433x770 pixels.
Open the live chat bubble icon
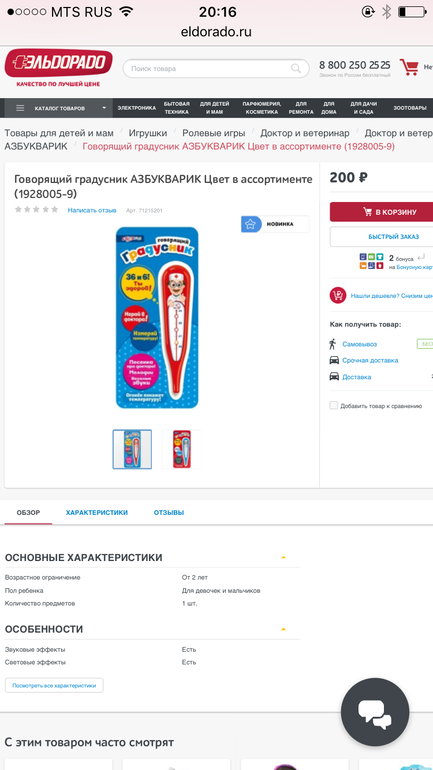click(375, 712)
